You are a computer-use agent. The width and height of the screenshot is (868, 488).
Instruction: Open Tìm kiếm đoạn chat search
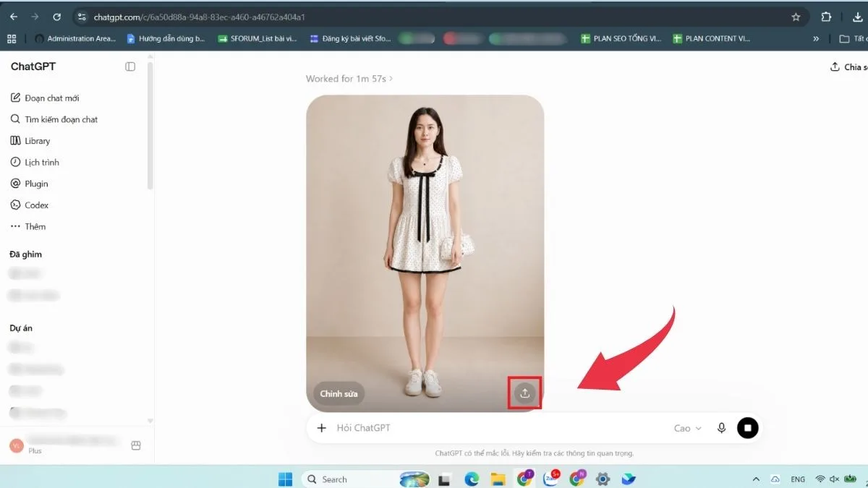point(54,119)
